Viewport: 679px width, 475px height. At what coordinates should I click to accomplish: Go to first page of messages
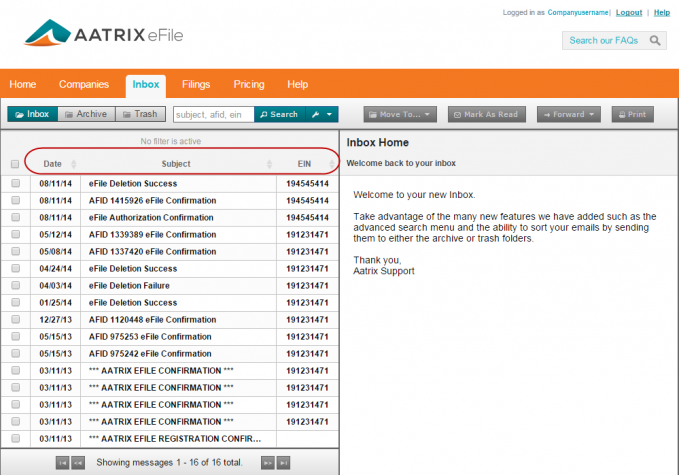62,462
